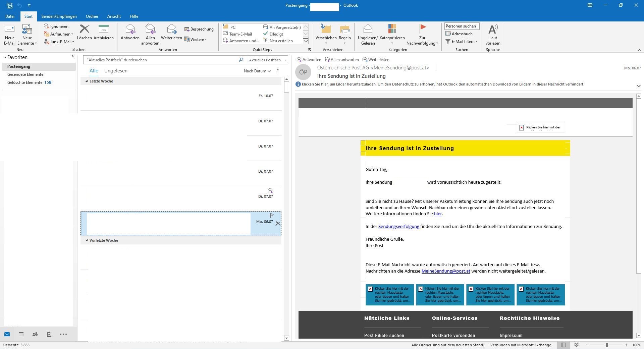Collapse the ribbon with the arrow
Image resolution: width=644 pixels, height=349 pixels.
pyautogui.click(x=639, y=50)
